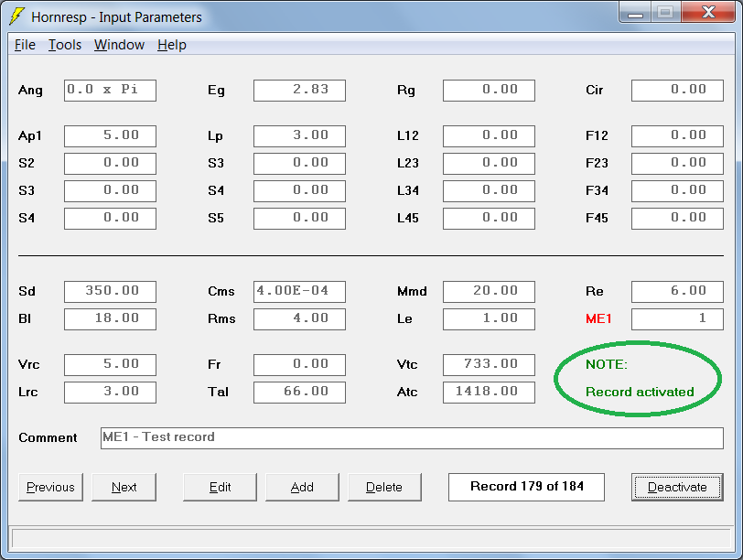Click the Comment text field
This screenshot has height=560, width=743.
412,437
